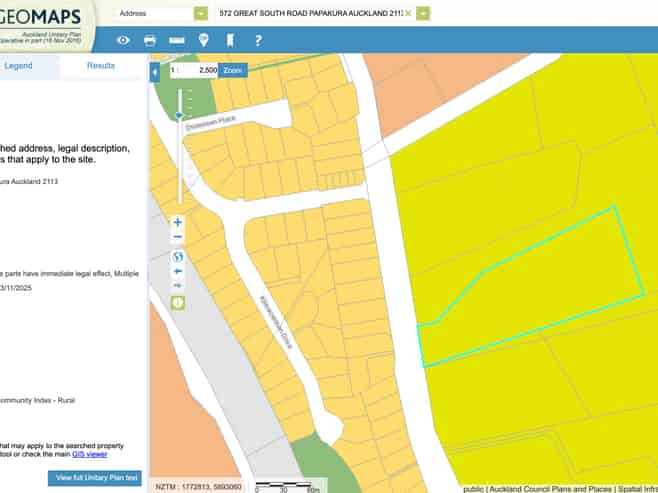This screenshot has width=658, height=493.
Task: Zoom out with the minus button
Action: [x=178, y=237]
